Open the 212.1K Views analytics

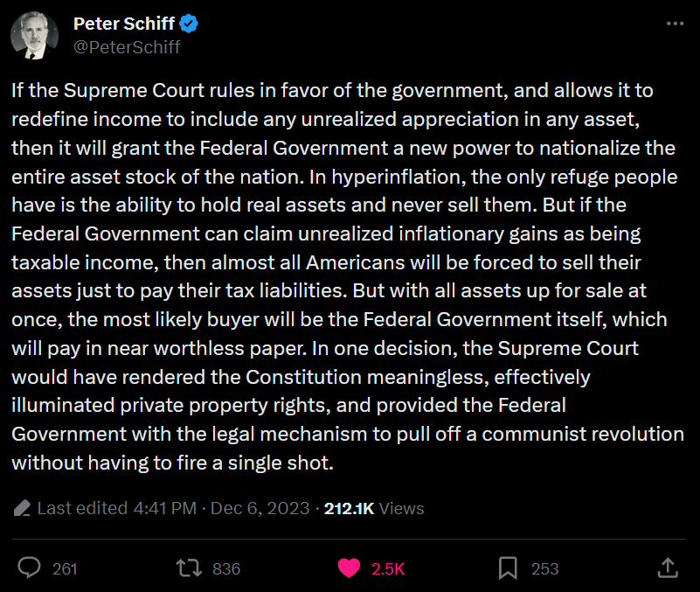click(x=374, y=508)
